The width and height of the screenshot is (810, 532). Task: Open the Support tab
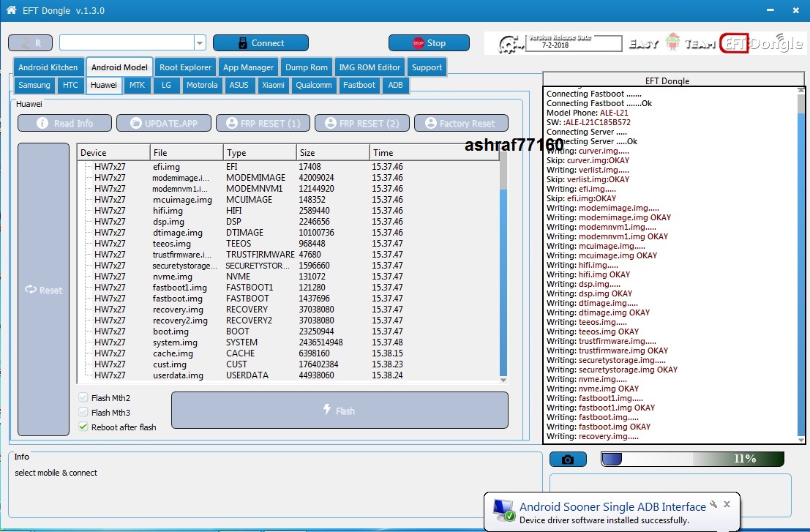click(427, 67)
